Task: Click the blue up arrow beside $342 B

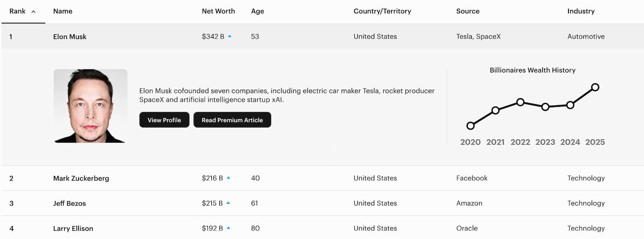Action: tap(230, 36)
